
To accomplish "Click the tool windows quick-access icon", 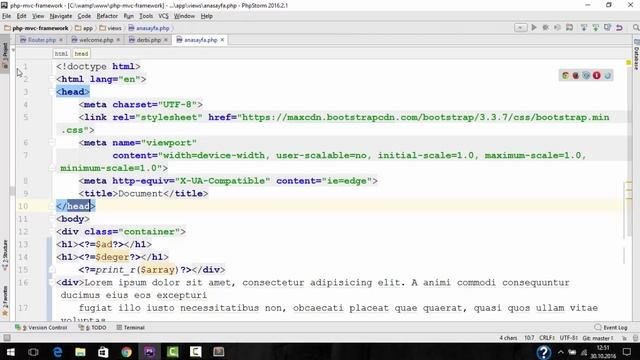I will 7,338.
